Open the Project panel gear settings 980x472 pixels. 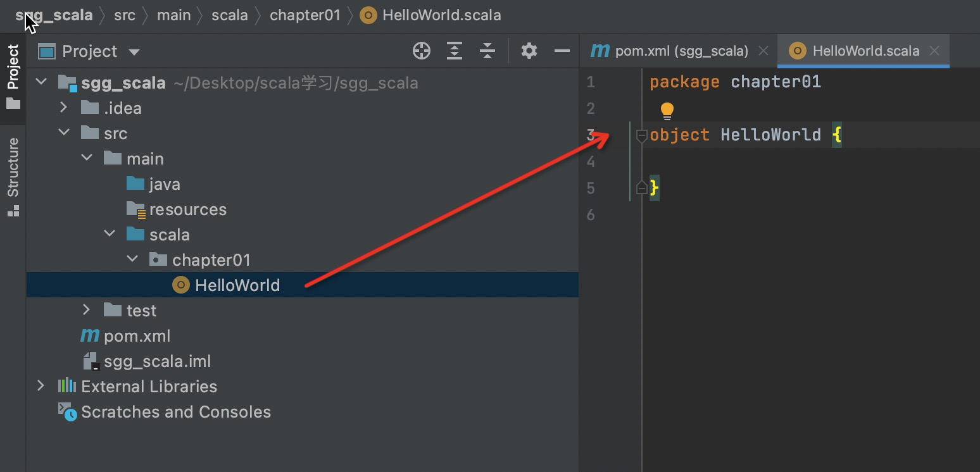pos(529,51)
